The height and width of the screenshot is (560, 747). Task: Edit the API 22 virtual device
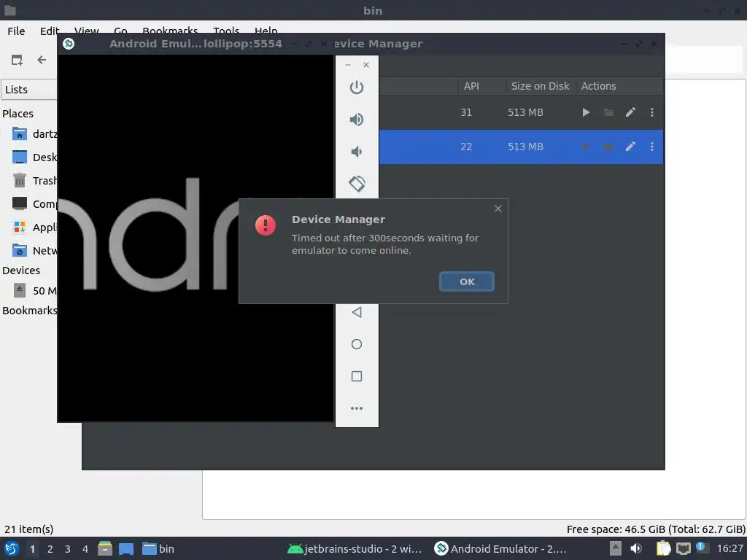[630, 147]
